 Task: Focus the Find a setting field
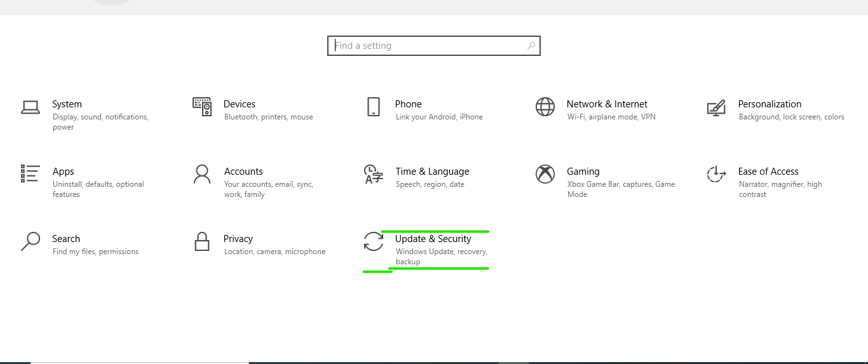click(x=434, y=46)
